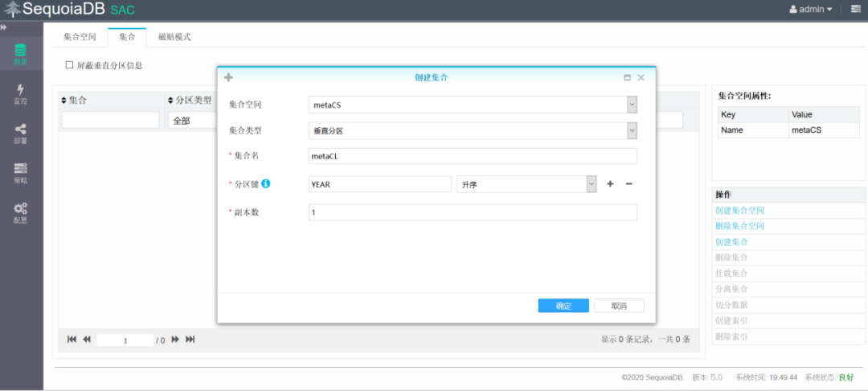
Task: Maximize the create collection dialog
Action: [x=627, y=78]
